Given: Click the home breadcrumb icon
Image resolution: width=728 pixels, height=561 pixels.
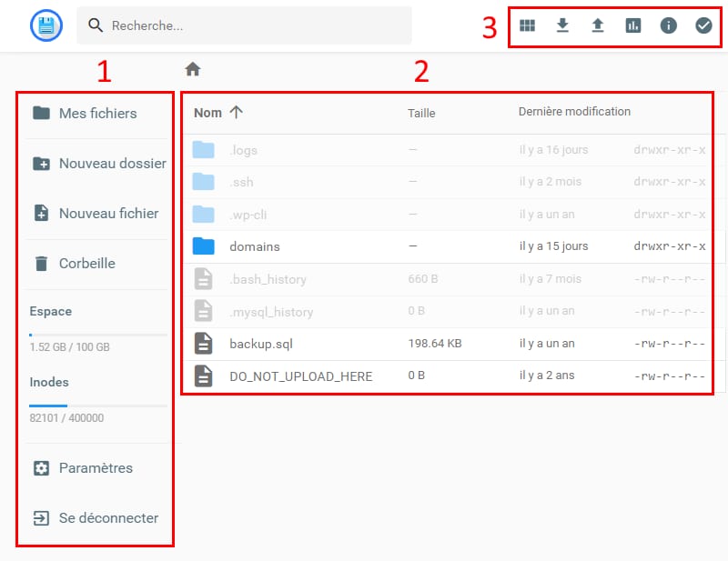Looking at the screenshot, I should 193,69.
